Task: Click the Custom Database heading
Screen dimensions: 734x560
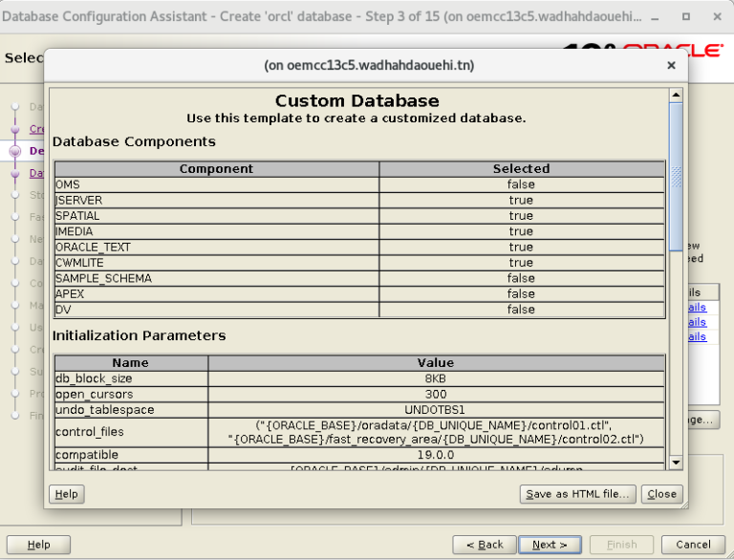Action: click(x=356, y=100)
